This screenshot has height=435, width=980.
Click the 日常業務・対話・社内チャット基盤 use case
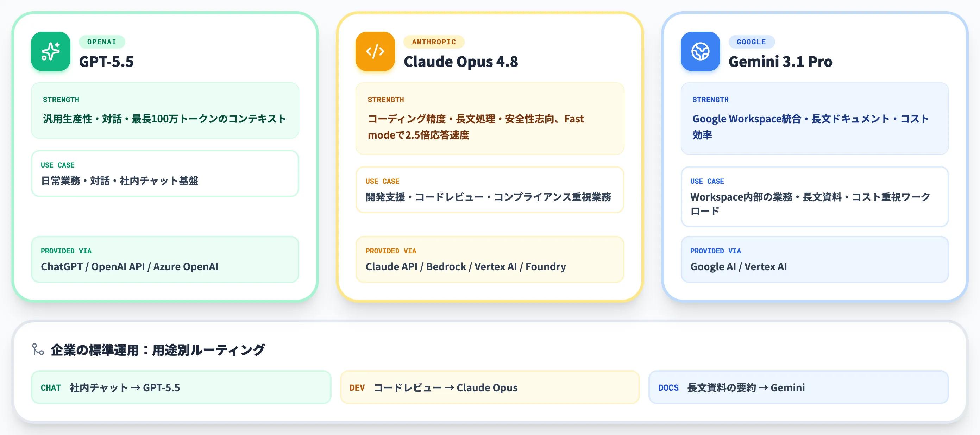click(x=120, y=181)
